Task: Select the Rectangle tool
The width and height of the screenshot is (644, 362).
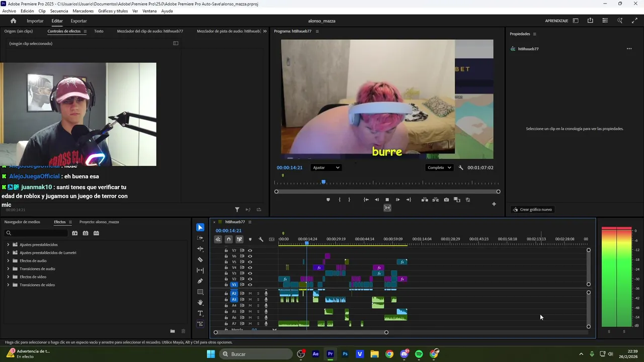Action: pyautogui.click(x=200, y=292)
